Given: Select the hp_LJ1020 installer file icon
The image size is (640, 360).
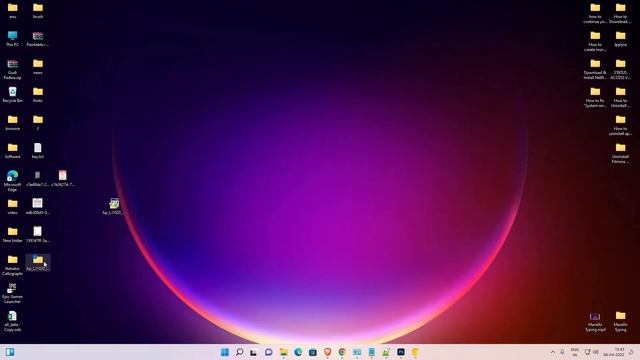Looking at the screenshot, I should pyautogui.click(x=114, y=207).
